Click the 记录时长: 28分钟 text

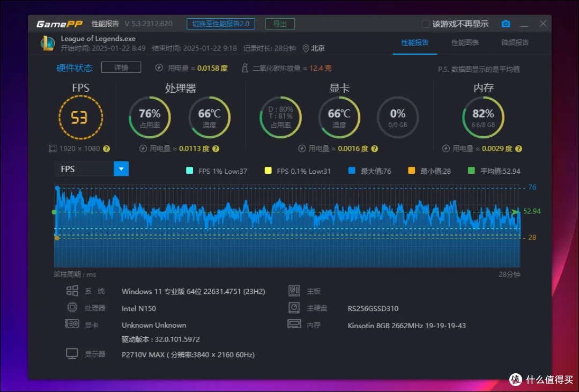[270, 48]
